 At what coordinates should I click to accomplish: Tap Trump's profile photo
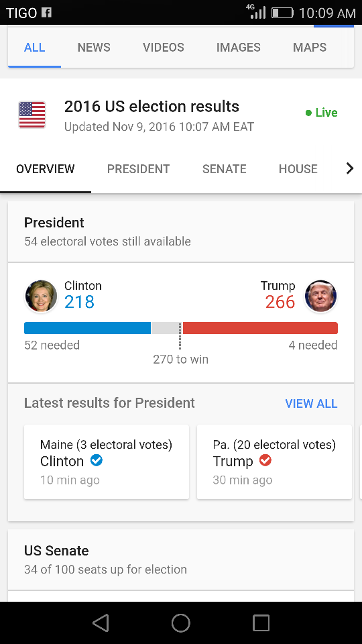(320, 296)
